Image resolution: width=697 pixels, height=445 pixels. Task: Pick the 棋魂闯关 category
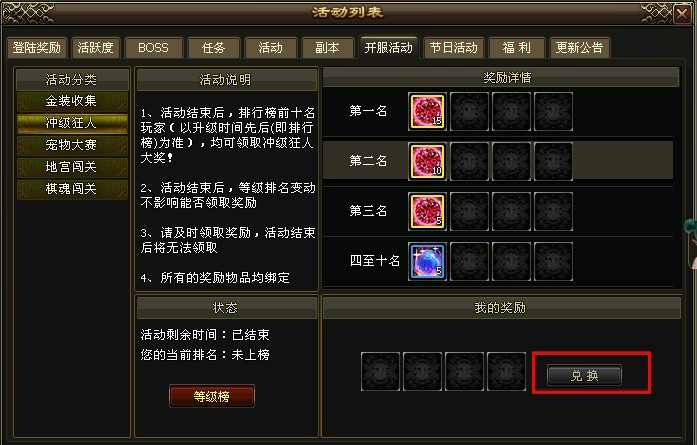coord(71,188)
